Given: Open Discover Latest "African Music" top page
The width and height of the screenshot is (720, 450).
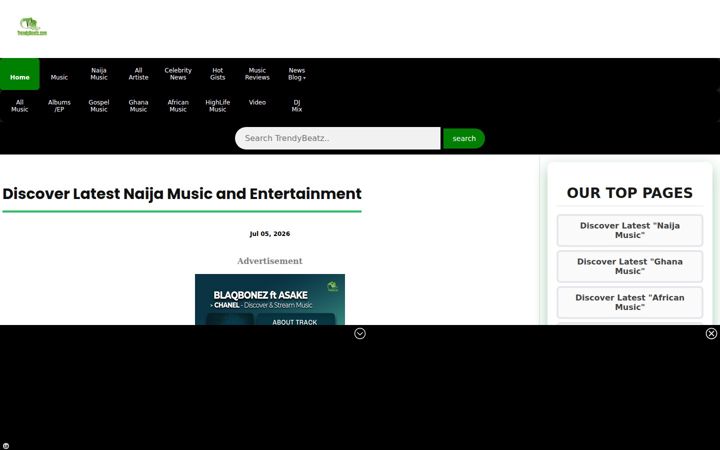Looking at the screenshot, I should (x=630, y=302).
